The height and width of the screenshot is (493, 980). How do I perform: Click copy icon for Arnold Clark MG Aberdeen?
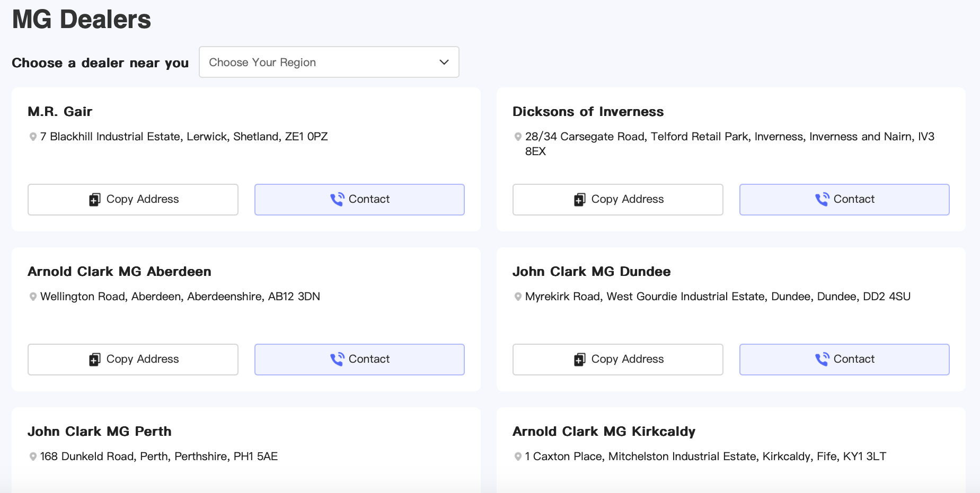click(94, 360)
